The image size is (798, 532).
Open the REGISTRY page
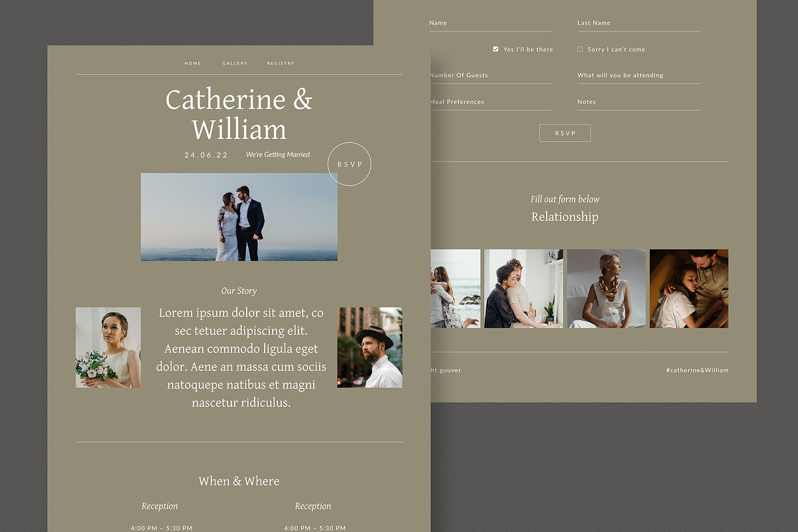(x=280, y=63)
